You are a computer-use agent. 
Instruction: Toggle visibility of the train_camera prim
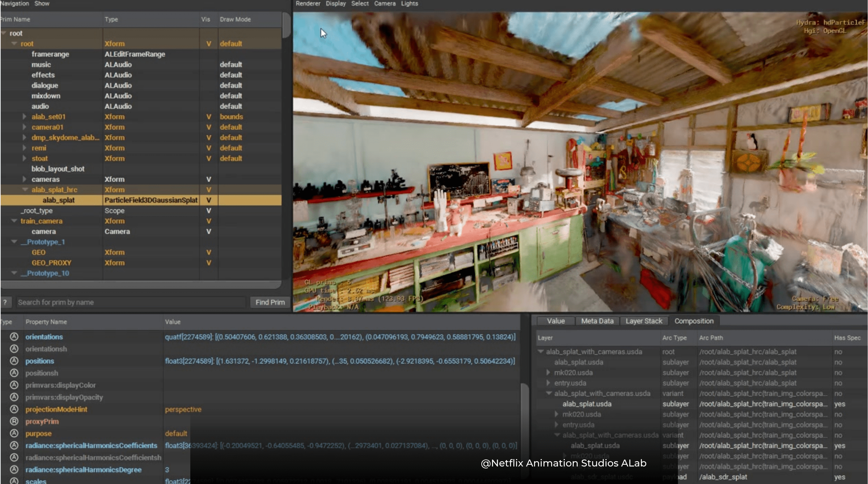[x=208, y=221]
